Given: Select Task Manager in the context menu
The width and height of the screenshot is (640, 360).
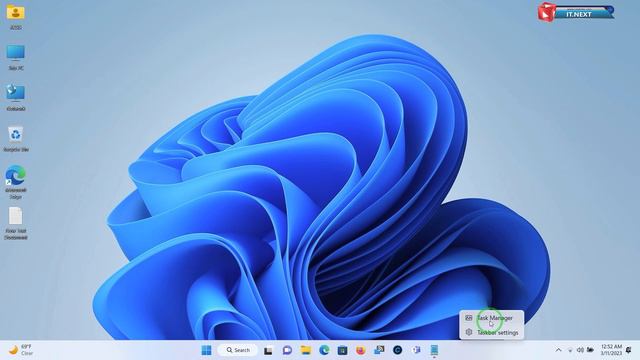Looking at the screenshot, I should click(x=492, y=318).
